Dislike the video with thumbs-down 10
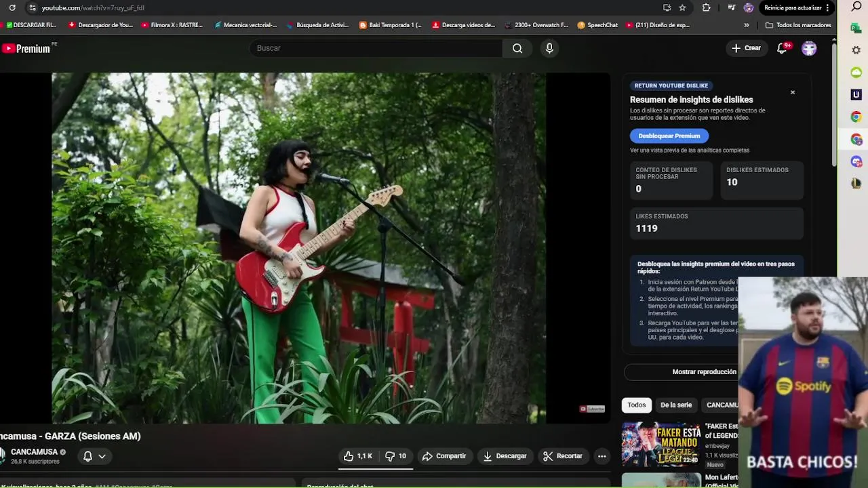Screen dimensions: 868x488 (x=395, y=456)
